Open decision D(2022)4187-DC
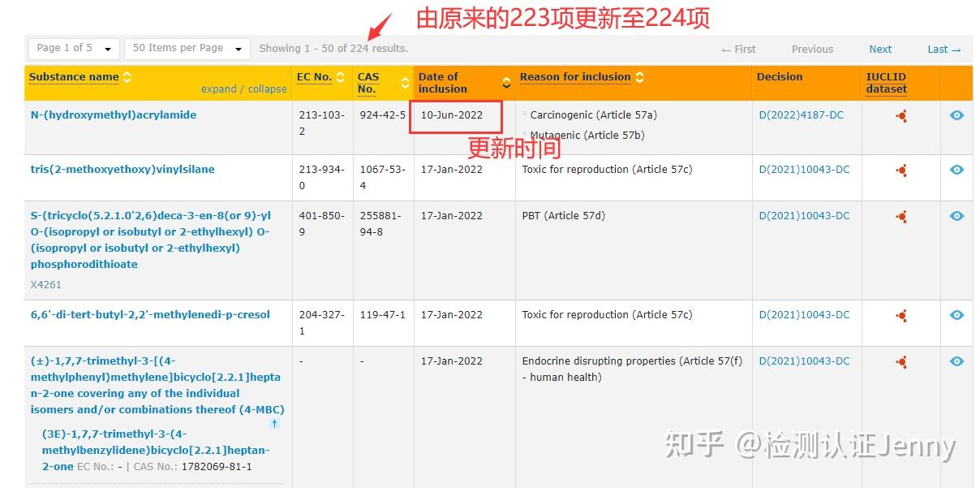The image size is (980, 488). [800, 115]
